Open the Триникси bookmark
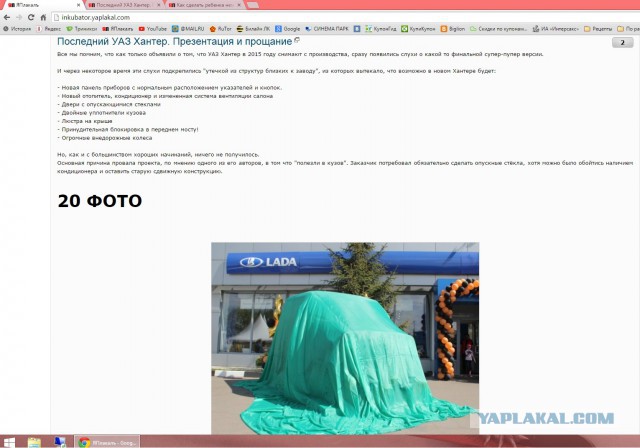This screenshot has height=448, width=640. coord(82,29)
